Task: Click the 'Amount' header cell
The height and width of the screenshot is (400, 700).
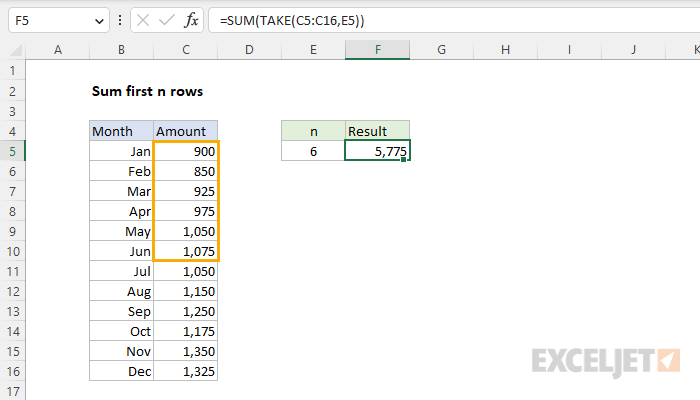Action: coord(186,131)
